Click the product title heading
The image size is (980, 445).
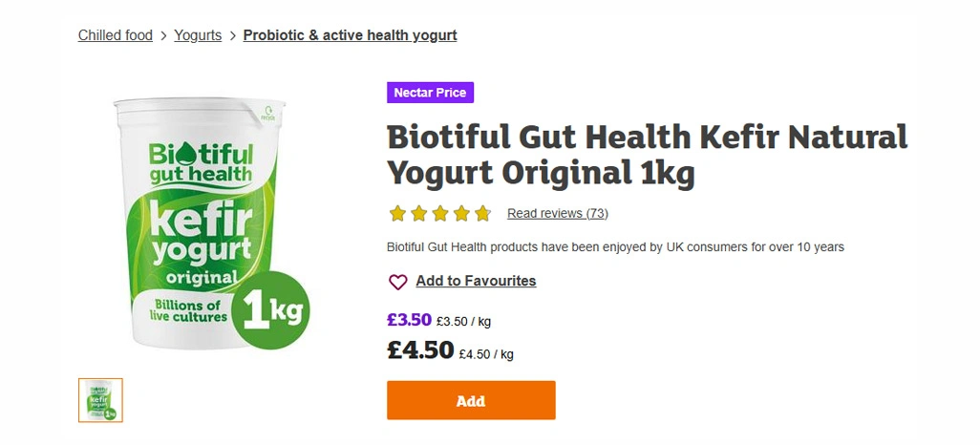[x=647, y=155]
